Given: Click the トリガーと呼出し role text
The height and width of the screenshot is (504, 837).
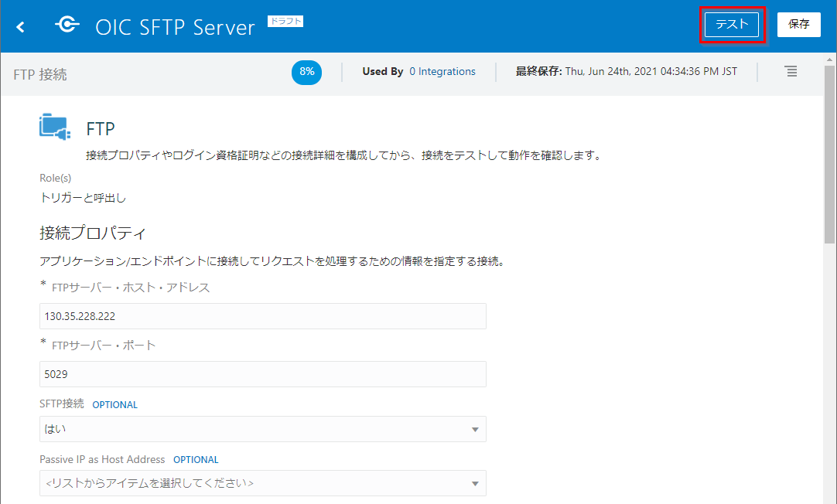Looking at the screenshot, I should point(83,198).
